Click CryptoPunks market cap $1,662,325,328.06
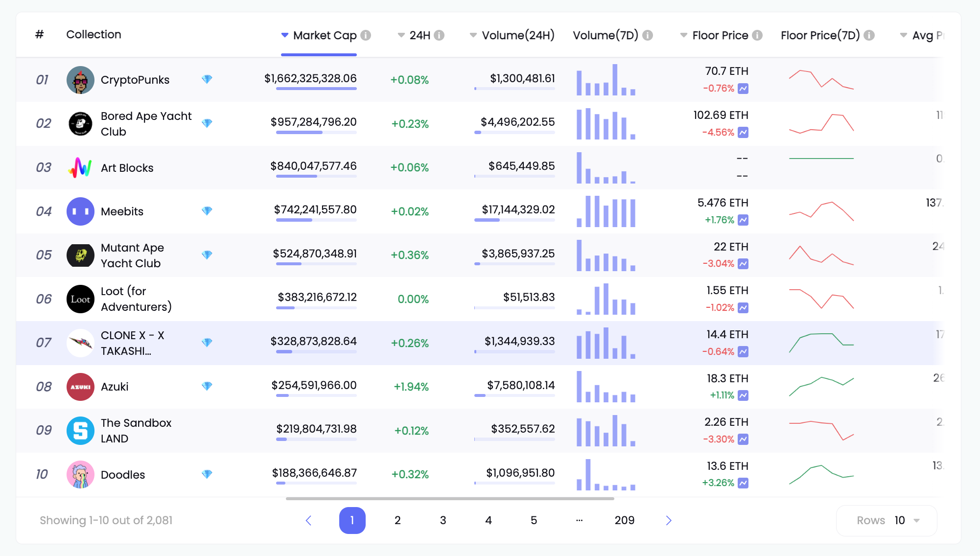 click(310, 78)
